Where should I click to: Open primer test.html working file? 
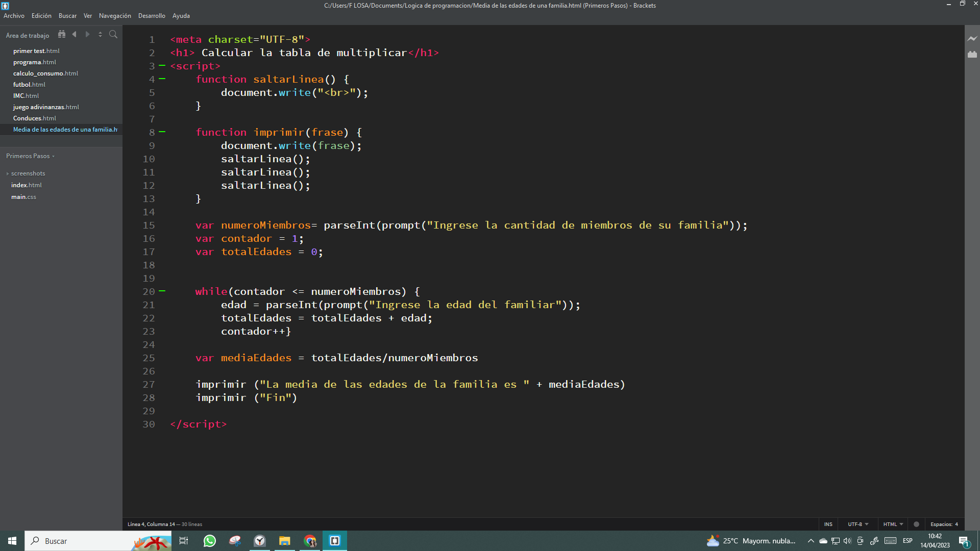point(36,51)
